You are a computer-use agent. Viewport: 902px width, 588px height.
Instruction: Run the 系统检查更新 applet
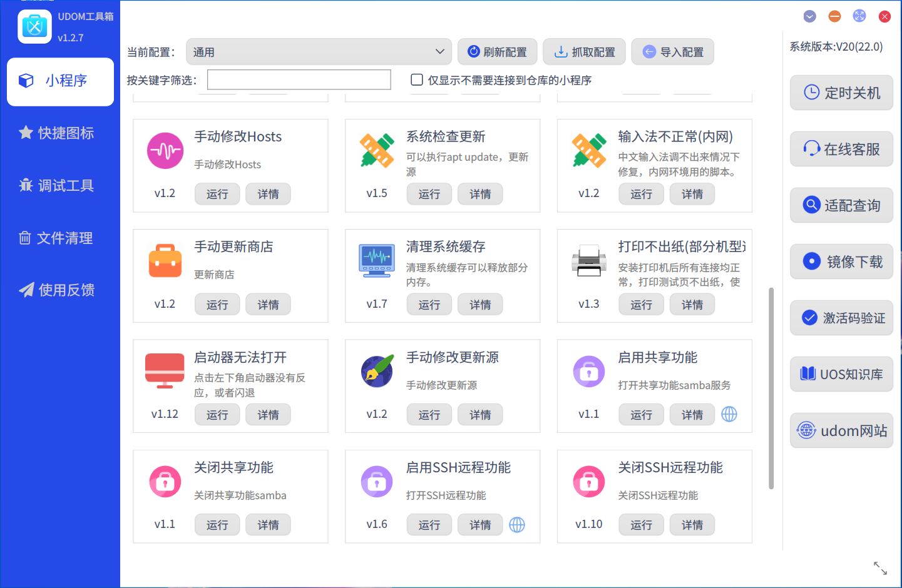click(429, 194)
